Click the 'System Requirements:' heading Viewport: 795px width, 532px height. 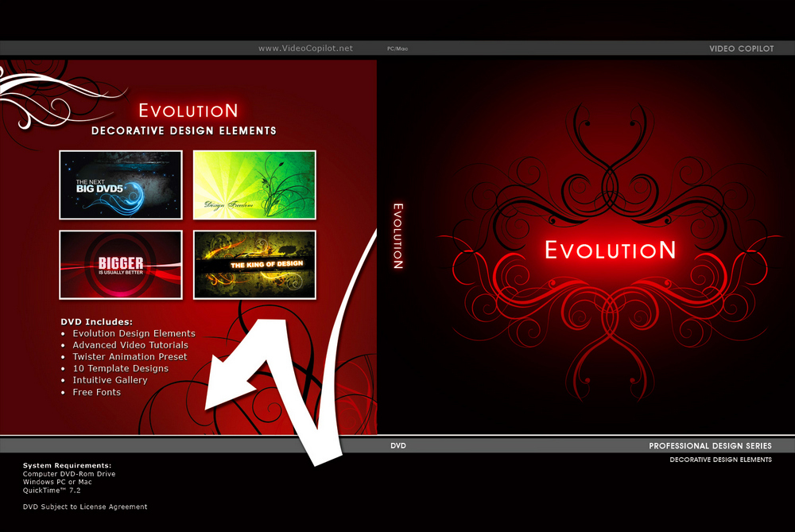[x=67, y=464]
